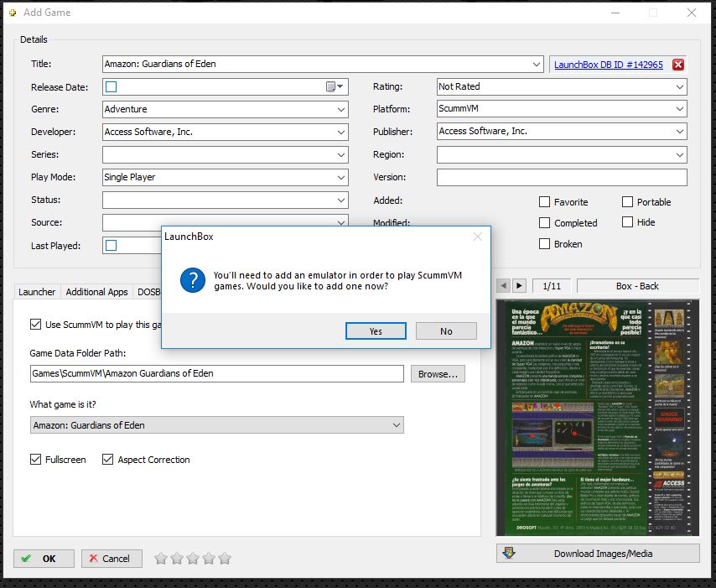Click the Add Game window title icon
The image size is (716, 588).
click(x=13, y=13)
